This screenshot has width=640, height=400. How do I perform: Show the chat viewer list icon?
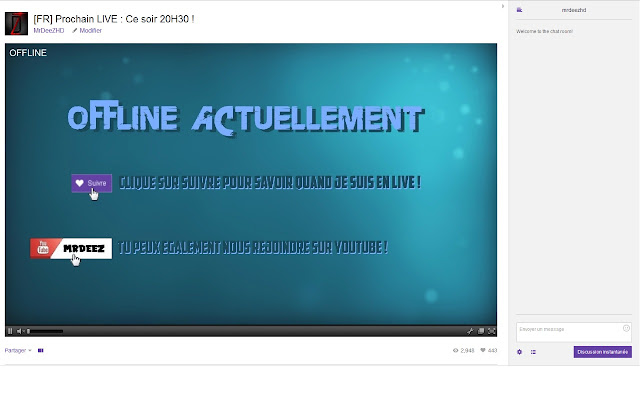point(533,352)
